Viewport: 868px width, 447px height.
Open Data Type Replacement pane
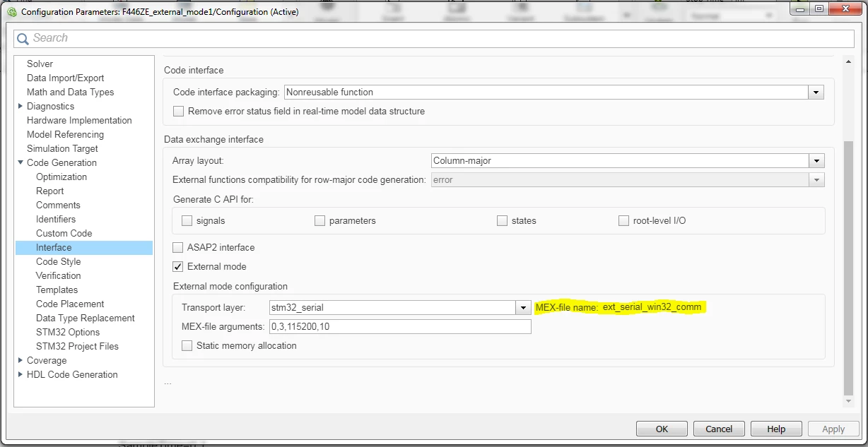point(86,318)
